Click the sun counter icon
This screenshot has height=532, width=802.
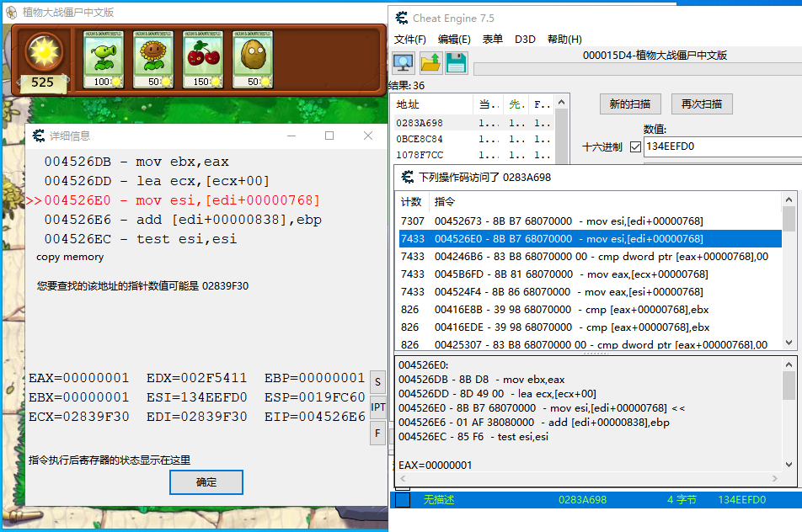point(44,51)
